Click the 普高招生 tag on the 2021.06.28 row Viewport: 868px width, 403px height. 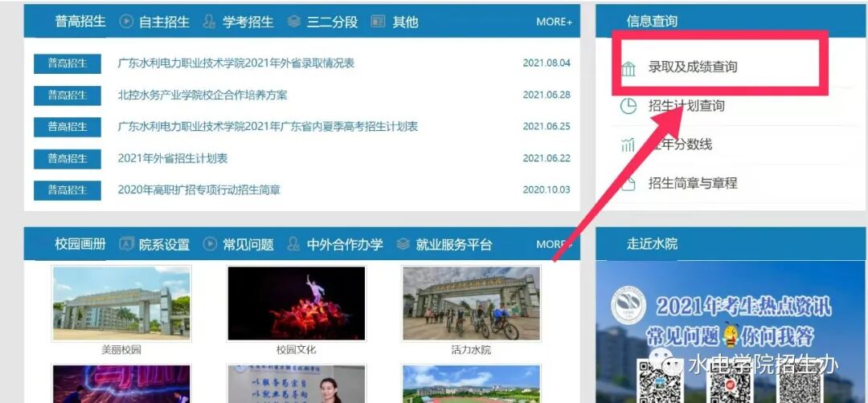coord(68,95)
